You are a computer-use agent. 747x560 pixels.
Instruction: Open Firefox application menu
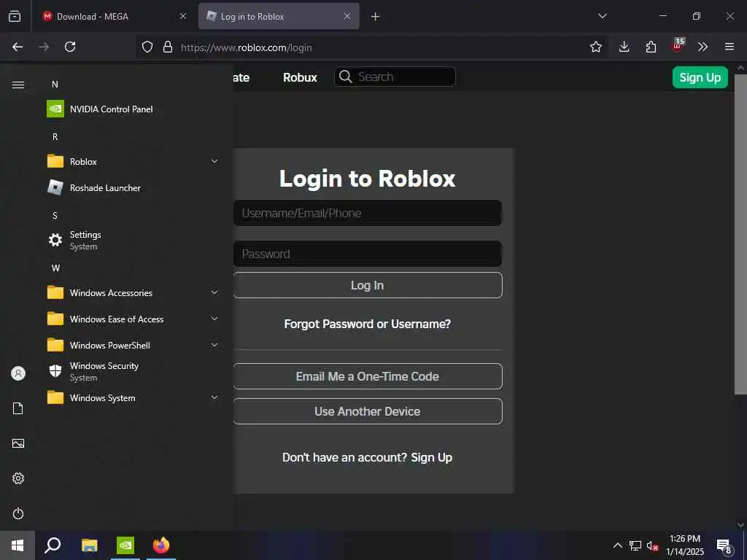(x=729, y=47)
